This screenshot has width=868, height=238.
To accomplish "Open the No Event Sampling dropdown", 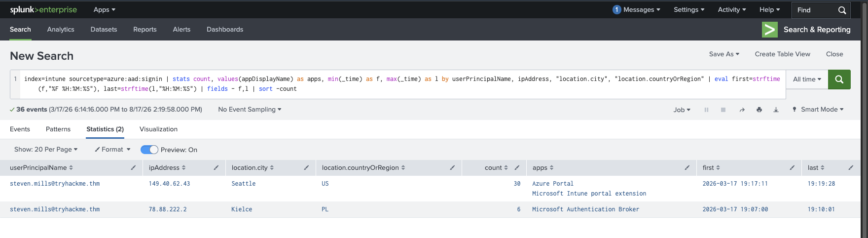I will coord(250,110).
